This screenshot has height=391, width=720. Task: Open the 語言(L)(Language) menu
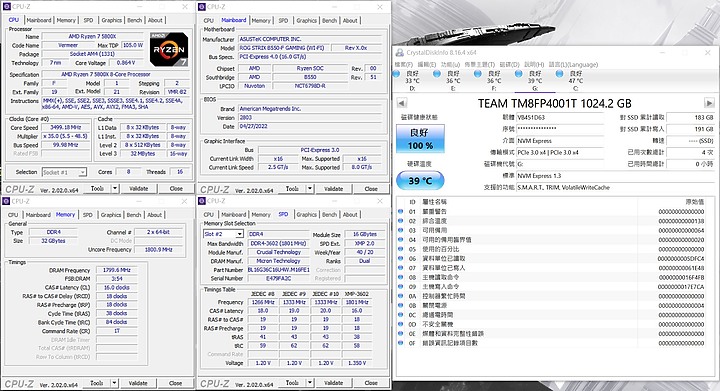574,65
